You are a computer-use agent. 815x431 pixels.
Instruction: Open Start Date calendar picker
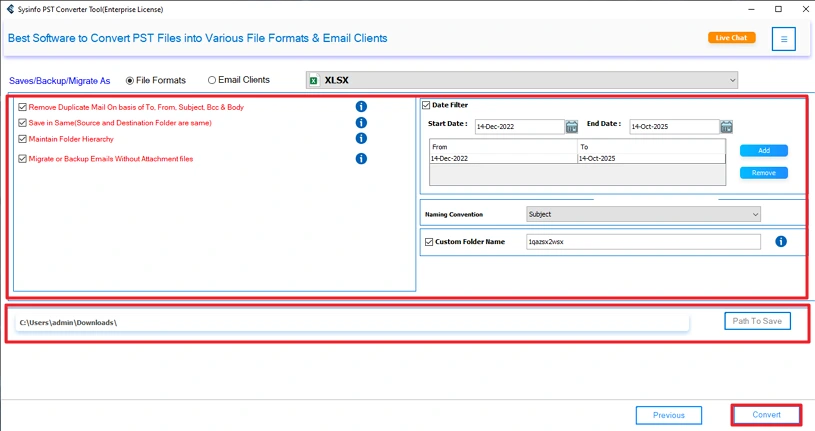[572, 126]
